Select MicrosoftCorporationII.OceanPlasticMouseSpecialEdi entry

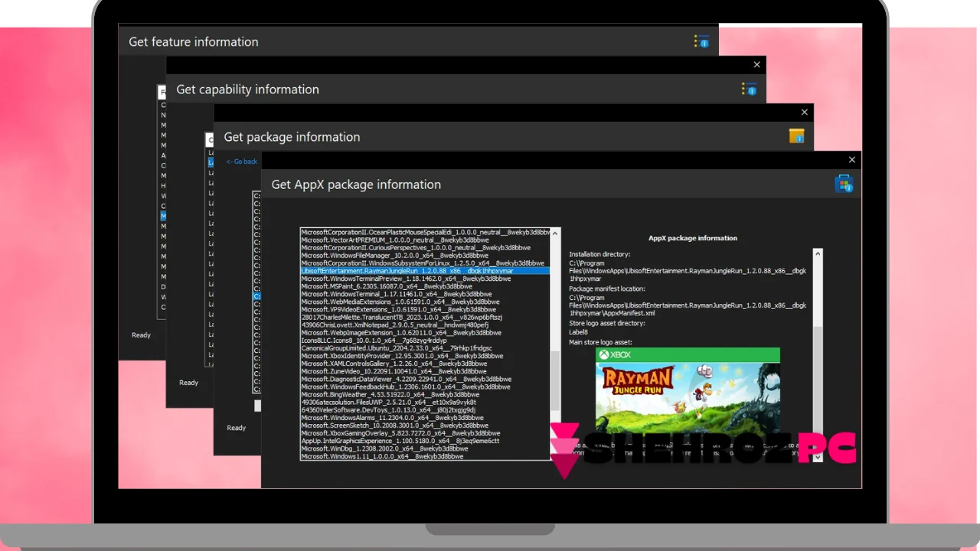(x=425, y=232)
